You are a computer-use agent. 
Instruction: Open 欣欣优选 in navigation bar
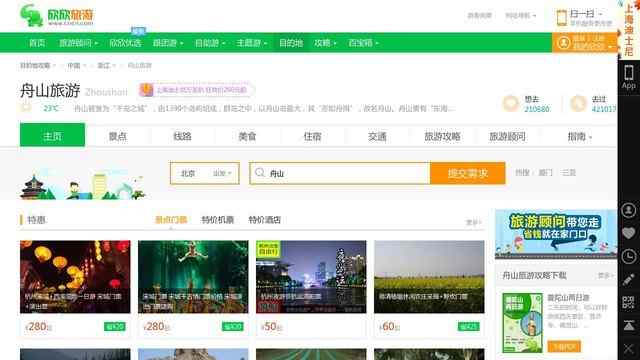125,43
